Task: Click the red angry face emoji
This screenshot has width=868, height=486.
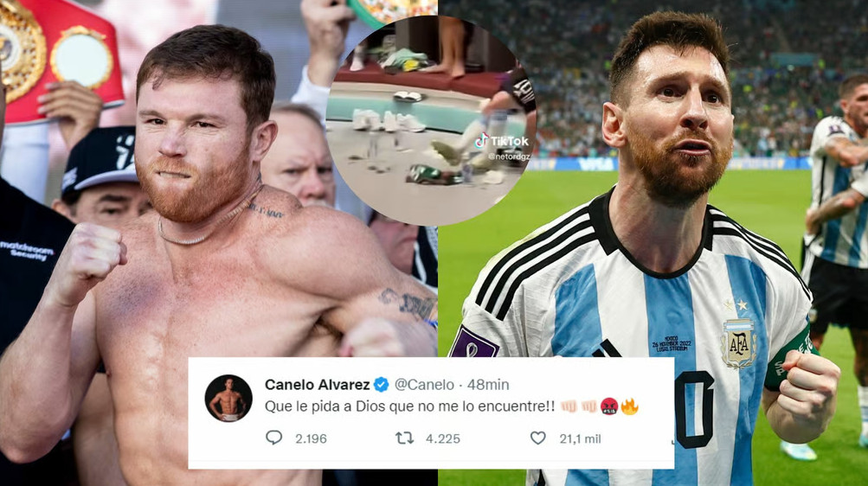Action: (x=609, y=407)
